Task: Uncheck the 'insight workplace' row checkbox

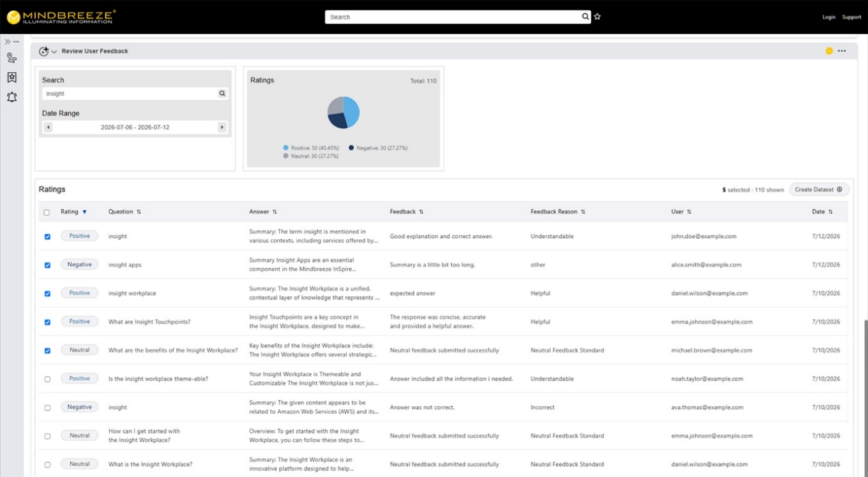Action: (47, 294)
